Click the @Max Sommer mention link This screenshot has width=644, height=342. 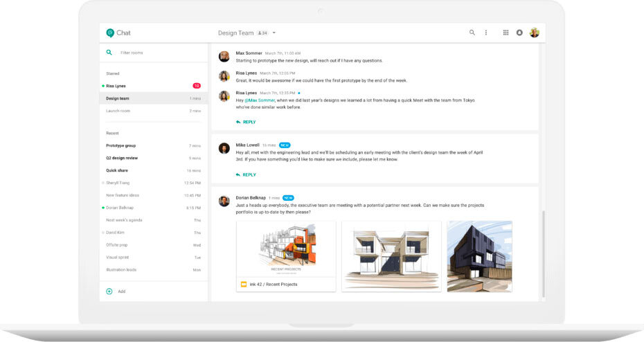tap(260, 100)
